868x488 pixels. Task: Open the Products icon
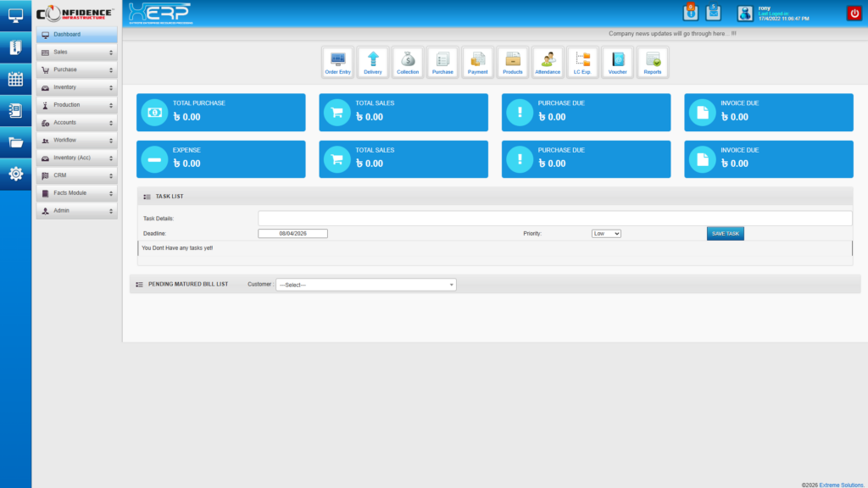(x=512, y=61)
